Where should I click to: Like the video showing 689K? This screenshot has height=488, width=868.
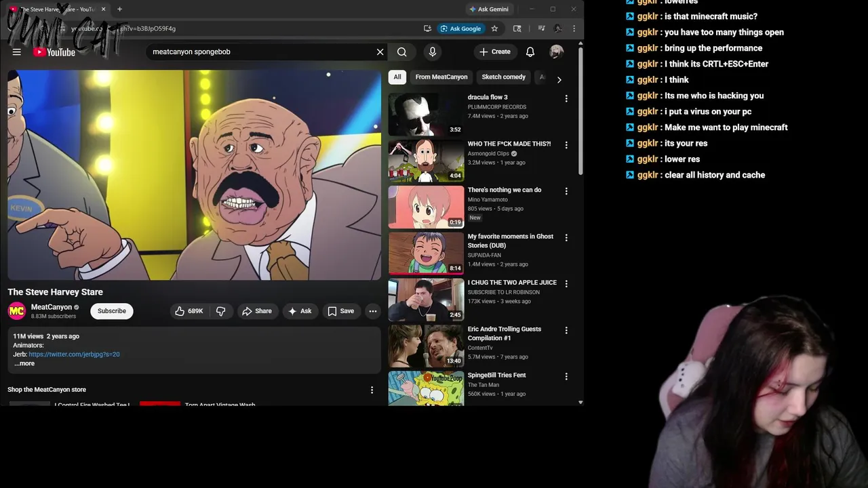(189, 311)
